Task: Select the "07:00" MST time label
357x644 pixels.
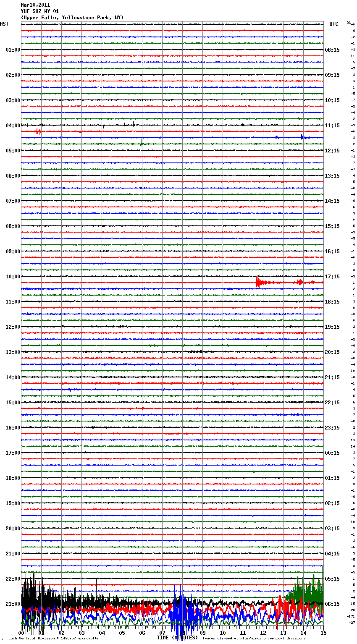Action: [x=13, y=201]
